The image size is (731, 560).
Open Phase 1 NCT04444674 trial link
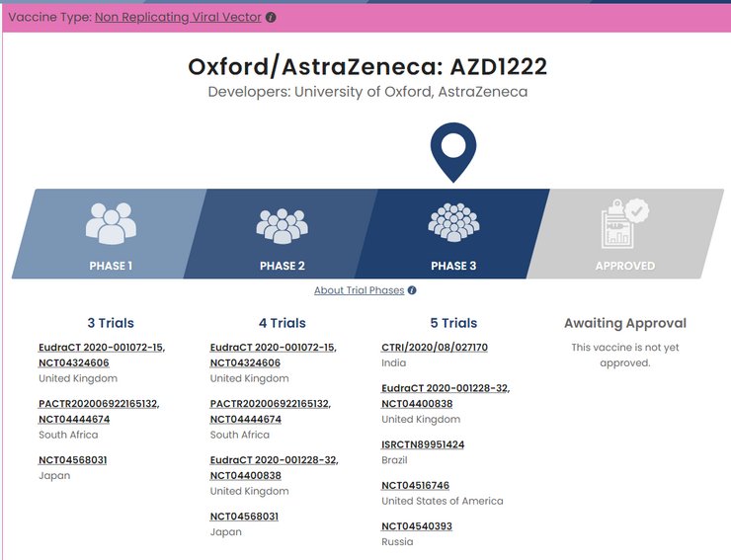point(74,419)
